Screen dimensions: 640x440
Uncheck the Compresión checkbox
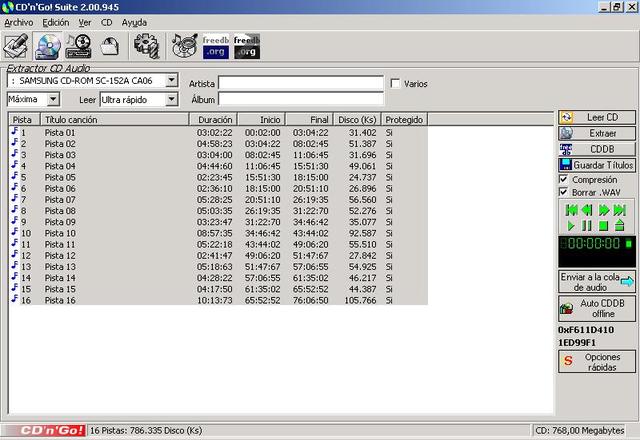(564, 180)
